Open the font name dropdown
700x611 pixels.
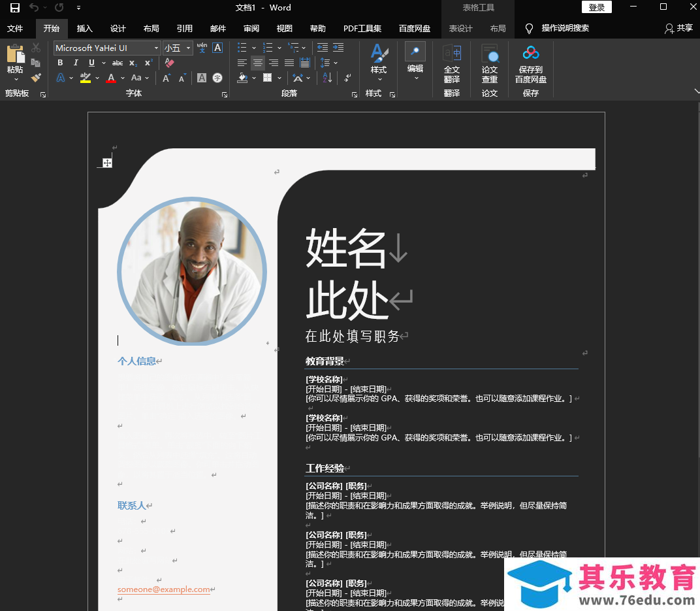(x=156, y=48)
